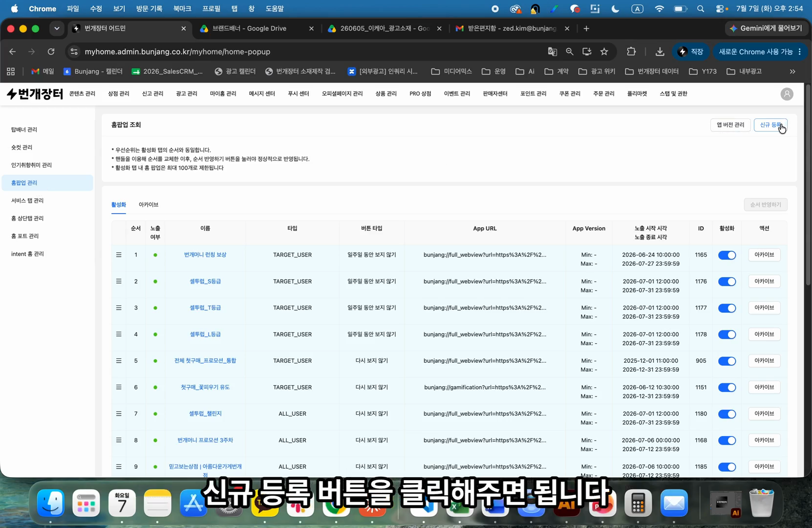The height and width of the screenshot is (528, 812).
Task: Click the drag handle of row 5
Action: (119, 361)
